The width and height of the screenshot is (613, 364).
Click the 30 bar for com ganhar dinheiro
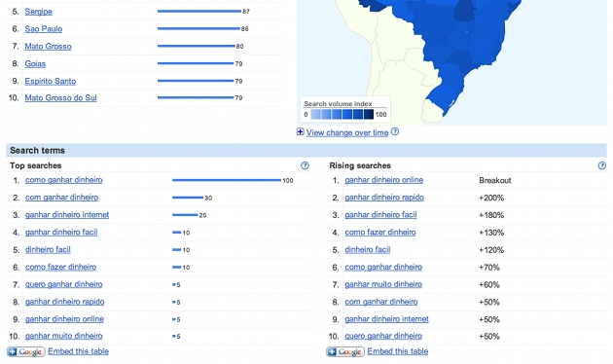coord(188,198)
